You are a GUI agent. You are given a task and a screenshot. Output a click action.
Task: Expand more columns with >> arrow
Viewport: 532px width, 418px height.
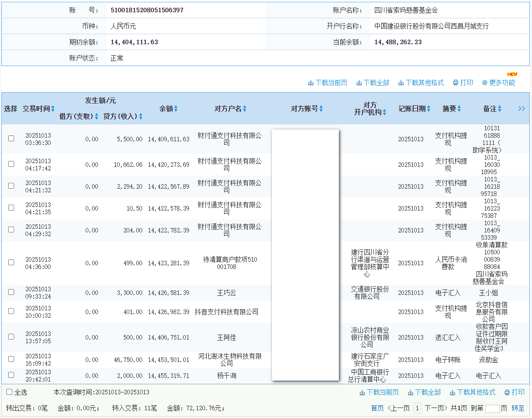pos(522,108)
